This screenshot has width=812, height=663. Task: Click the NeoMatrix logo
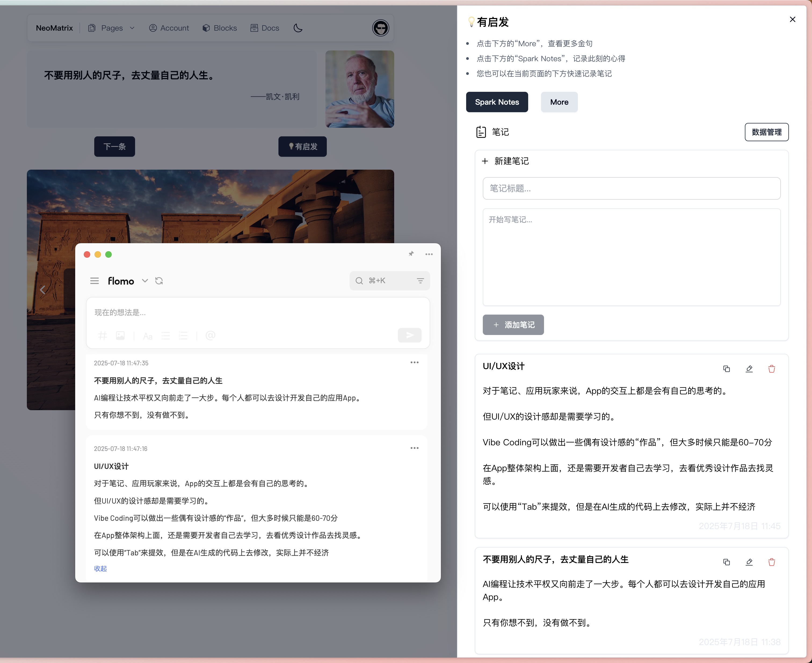coord(54,28)
